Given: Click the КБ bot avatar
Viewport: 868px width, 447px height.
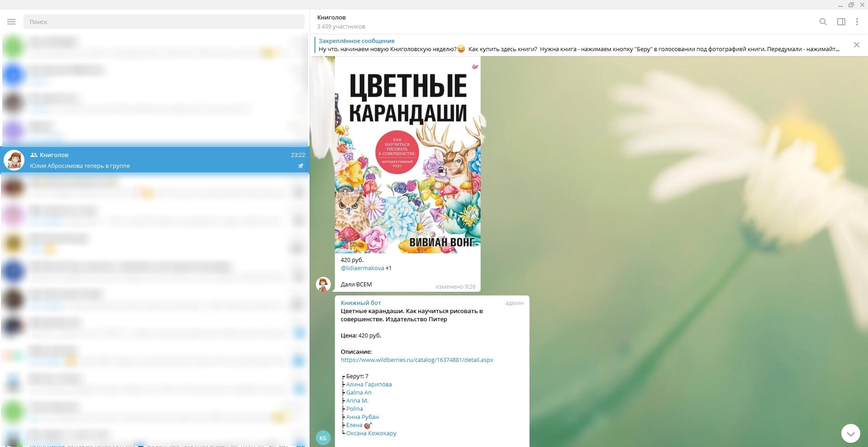Looking at the screenshot, I should (323, 437).
